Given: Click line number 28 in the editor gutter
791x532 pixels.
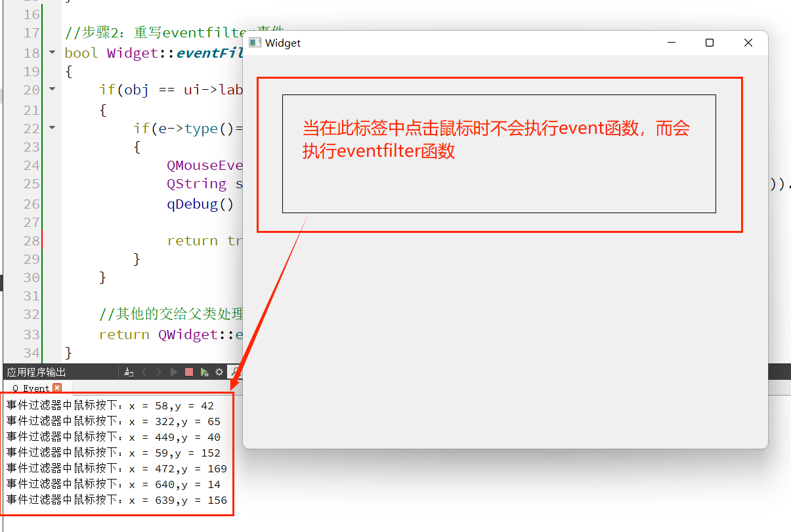Looking at the screenshot, I should tap(32, 241).
